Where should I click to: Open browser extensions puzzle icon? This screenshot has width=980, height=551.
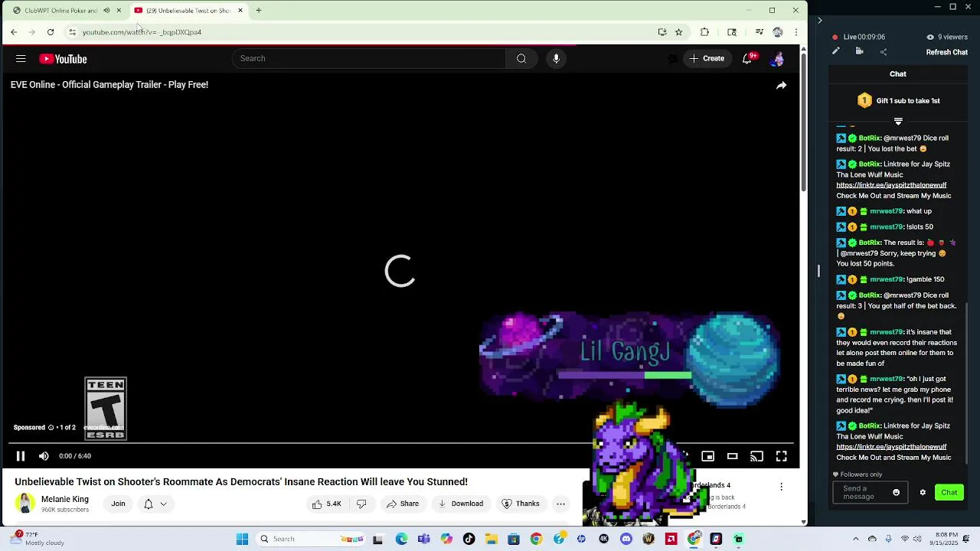pos(704,32)
